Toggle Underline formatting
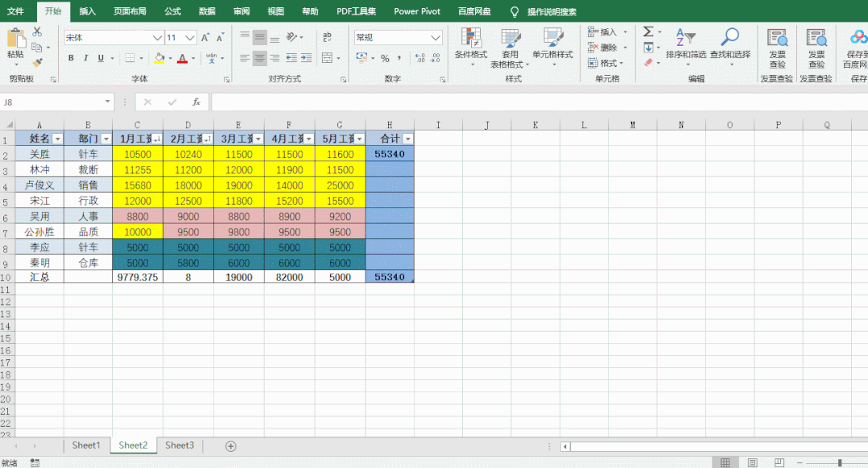This screenshot has height=468, width=868. (101, 58)
